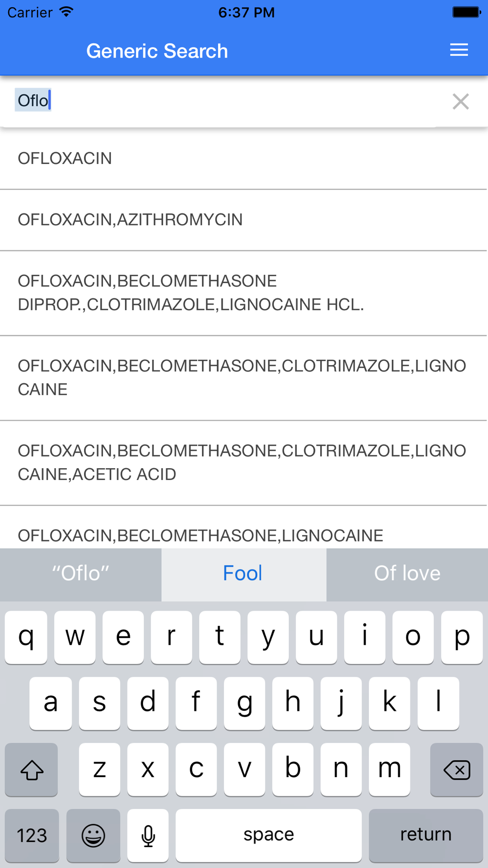
Task: Choose the "Of love" keyboard suggestion
Action: pyautogui.click(x=407, y=574)
